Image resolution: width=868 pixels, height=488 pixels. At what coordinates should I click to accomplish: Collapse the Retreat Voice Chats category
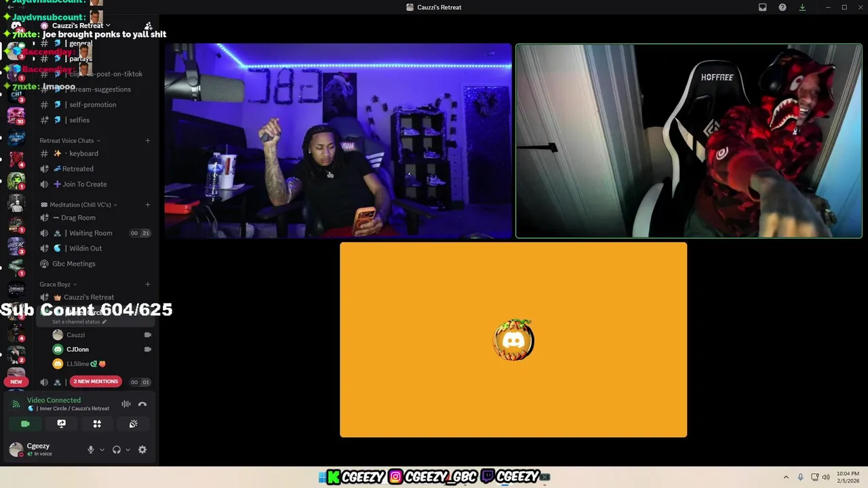click(70, 140)
